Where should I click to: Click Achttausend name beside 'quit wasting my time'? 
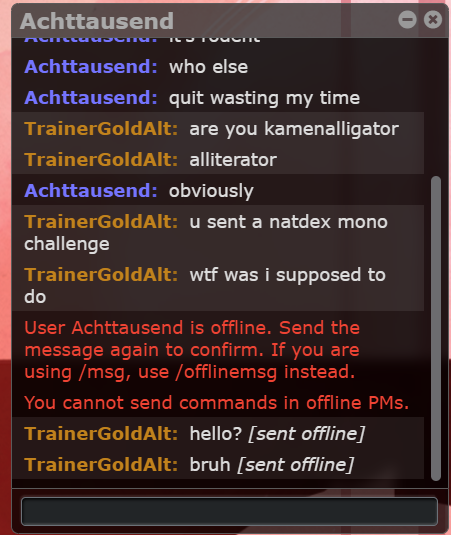point(91,98)
